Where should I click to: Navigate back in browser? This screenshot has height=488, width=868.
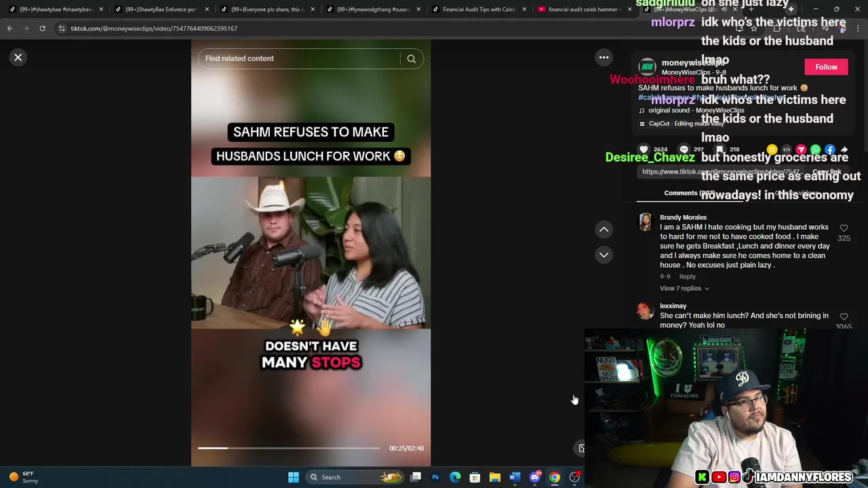click(x=10, y=28)
